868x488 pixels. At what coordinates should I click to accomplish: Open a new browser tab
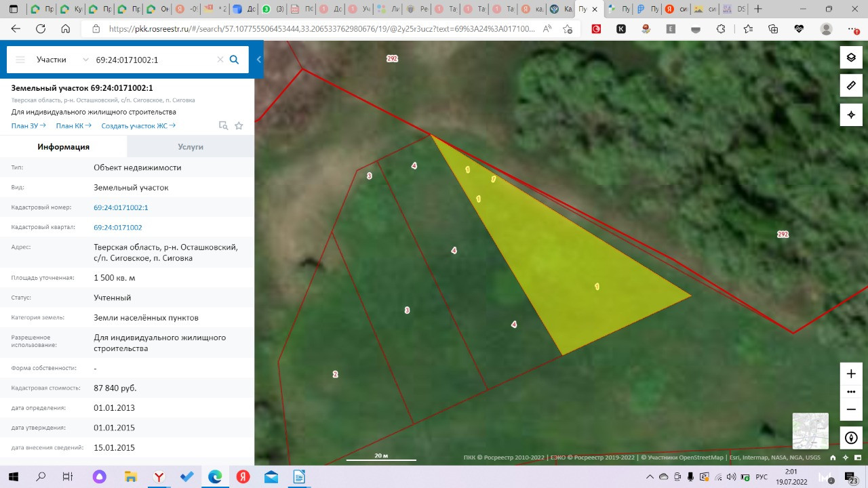tap(758, 9)
